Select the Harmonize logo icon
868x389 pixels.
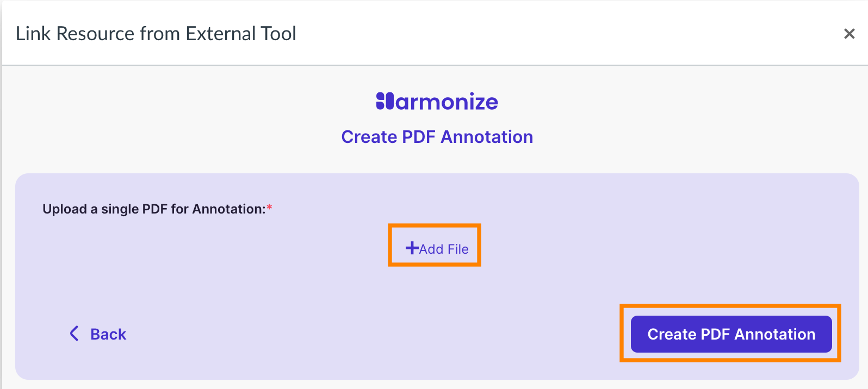(384, 101)
